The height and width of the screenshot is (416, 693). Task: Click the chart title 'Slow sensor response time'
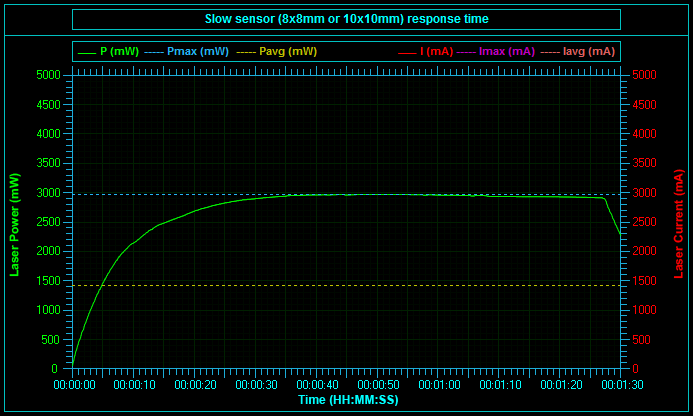[346, 19]
